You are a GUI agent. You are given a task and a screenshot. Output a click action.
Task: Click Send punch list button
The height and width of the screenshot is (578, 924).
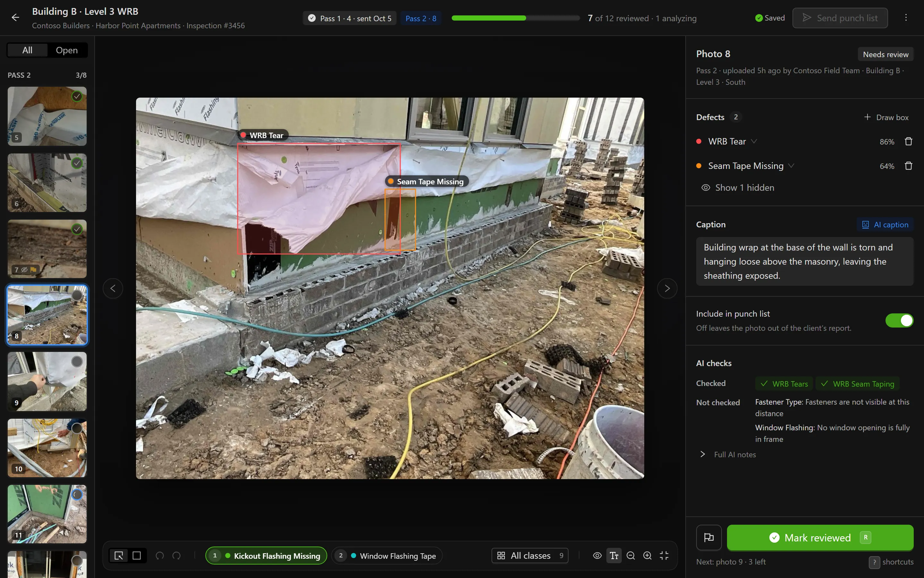[840, 18]
